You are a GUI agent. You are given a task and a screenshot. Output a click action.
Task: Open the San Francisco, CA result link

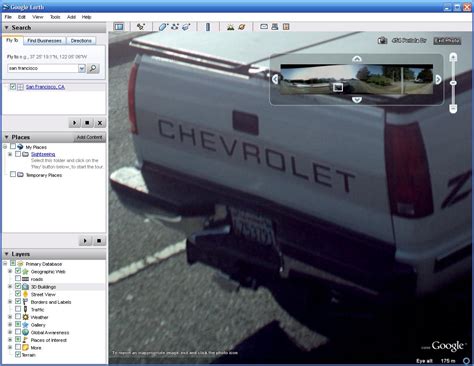pyautogui.click(x=45, y=87)
